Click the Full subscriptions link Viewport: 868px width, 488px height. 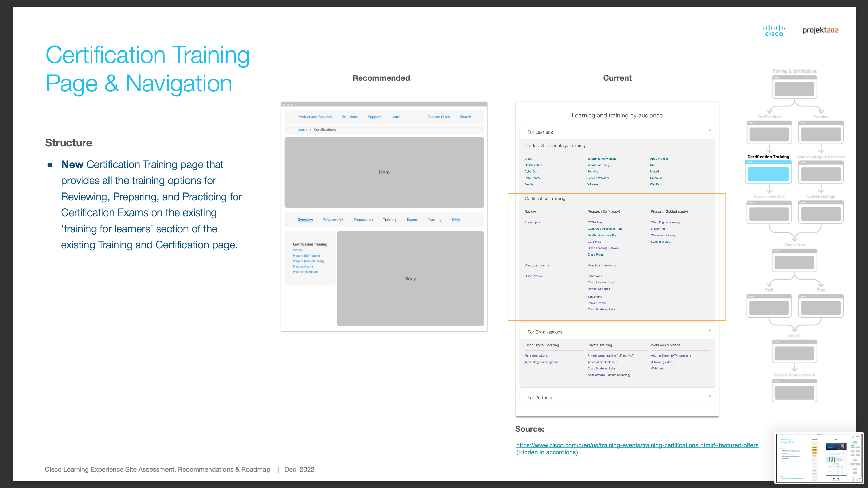tap(536, 355)
